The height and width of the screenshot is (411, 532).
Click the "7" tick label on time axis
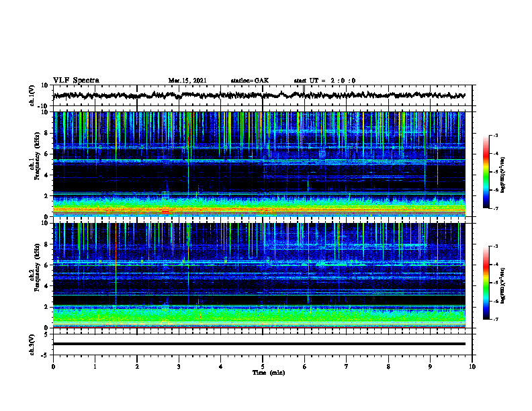coord(347,367)
